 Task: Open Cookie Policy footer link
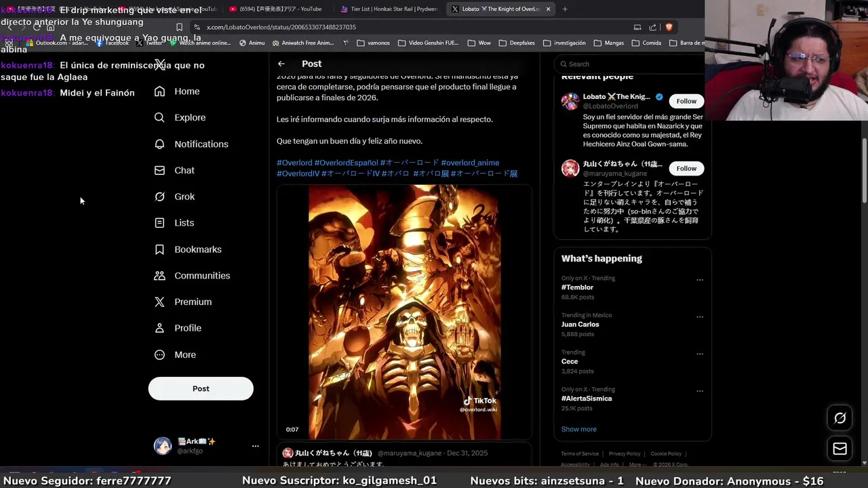click(666, 453)
